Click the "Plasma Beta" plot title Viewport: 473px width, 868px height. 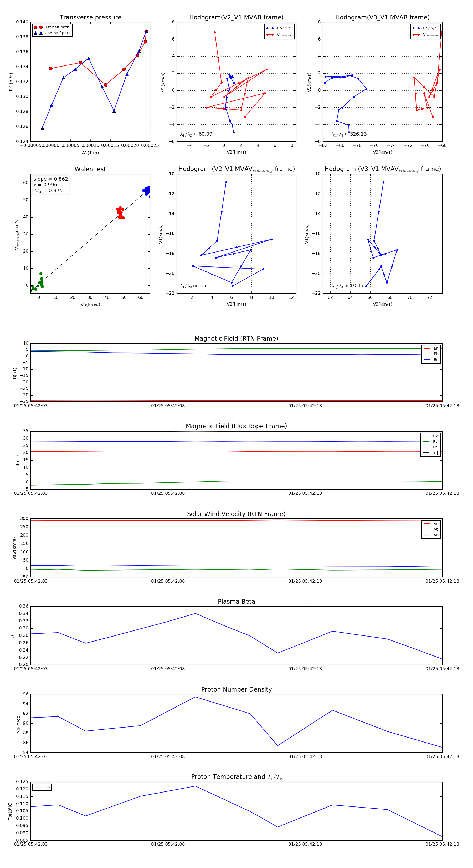236,602
